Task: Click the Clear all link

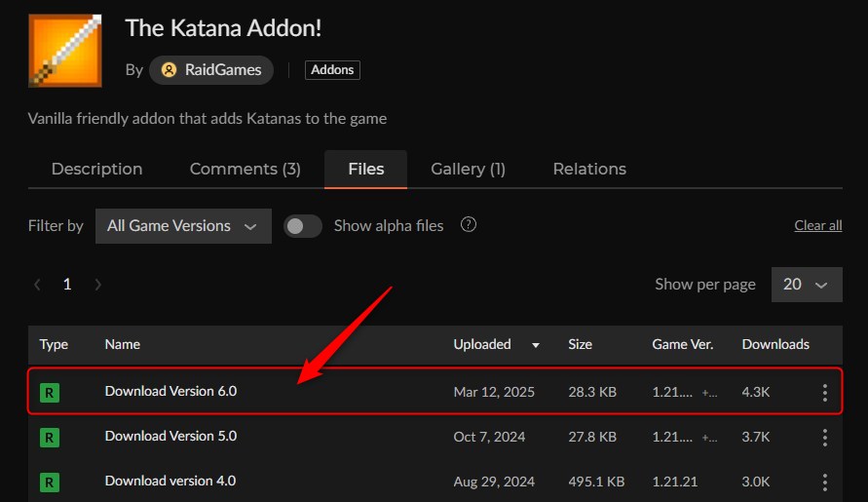Action: tap(818, 225)
